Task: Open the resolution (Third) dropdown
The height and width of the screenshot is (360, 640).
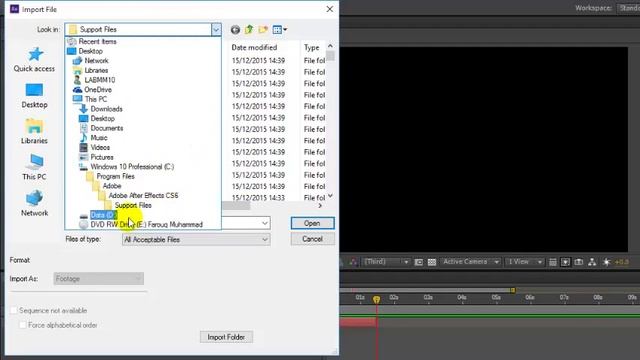Action: pos(387,262)
